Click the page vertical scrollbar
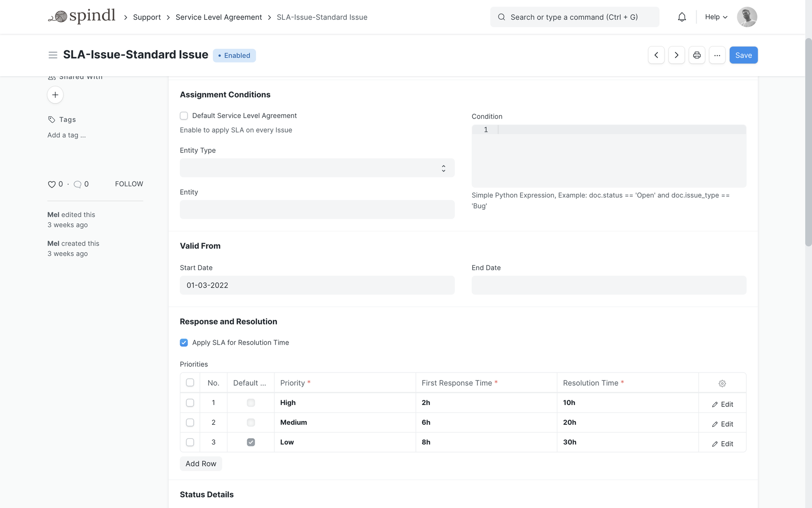The image size is (812, 508). pos(808,143)
